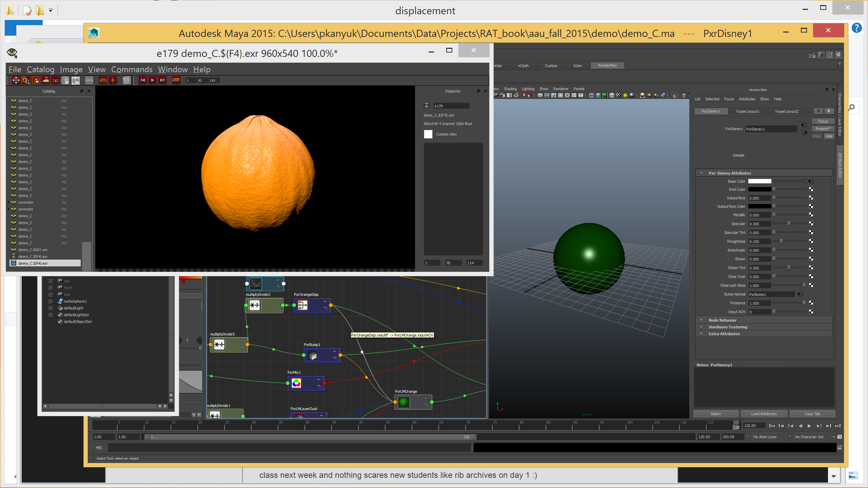Click the PxrLMOrange green sphere swatch
This screenshot has height=488, width=868.
coord(403,402)
